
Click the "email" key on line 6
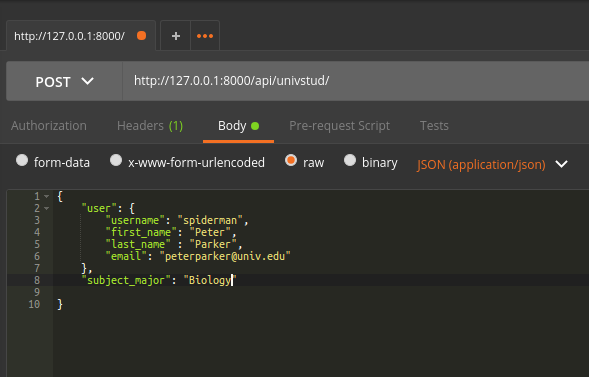(x=126, y=256)
